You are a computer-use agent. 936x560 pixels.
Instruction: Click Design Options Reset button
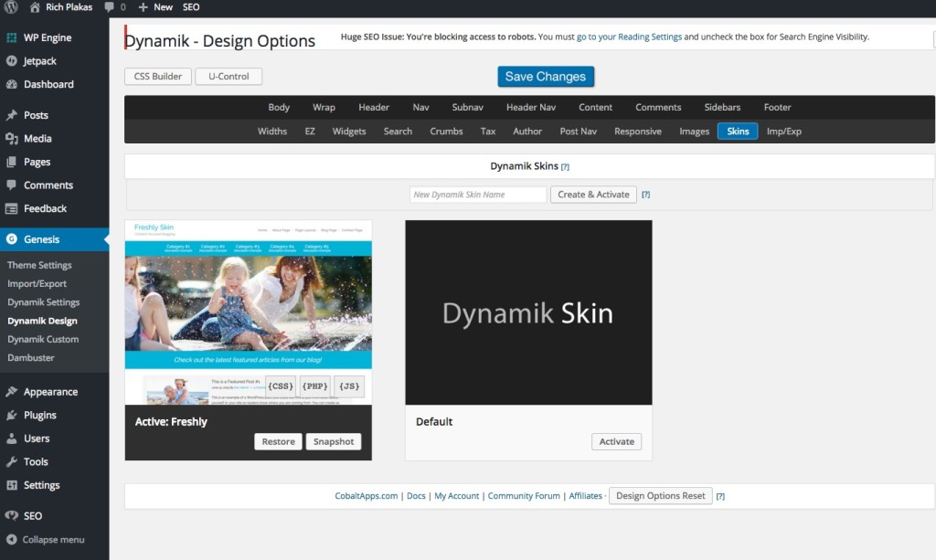660,495
